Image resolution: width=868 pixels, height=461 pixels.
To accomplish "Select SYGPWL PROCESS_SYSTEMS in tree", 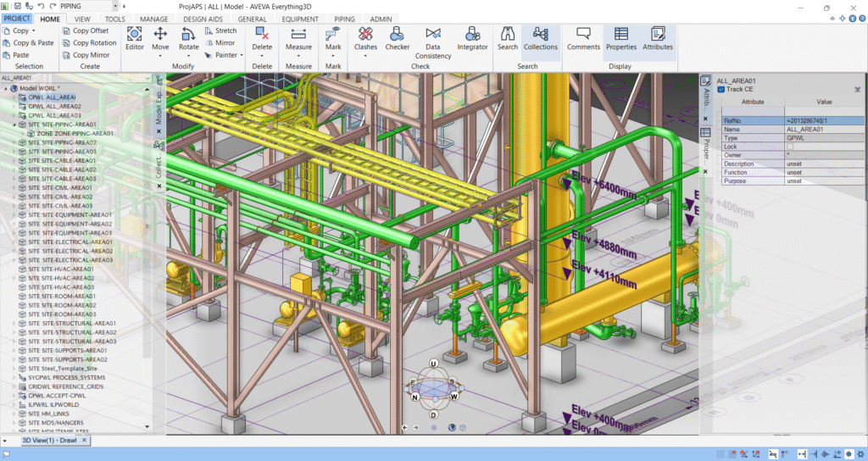I will tap(61, 377).
